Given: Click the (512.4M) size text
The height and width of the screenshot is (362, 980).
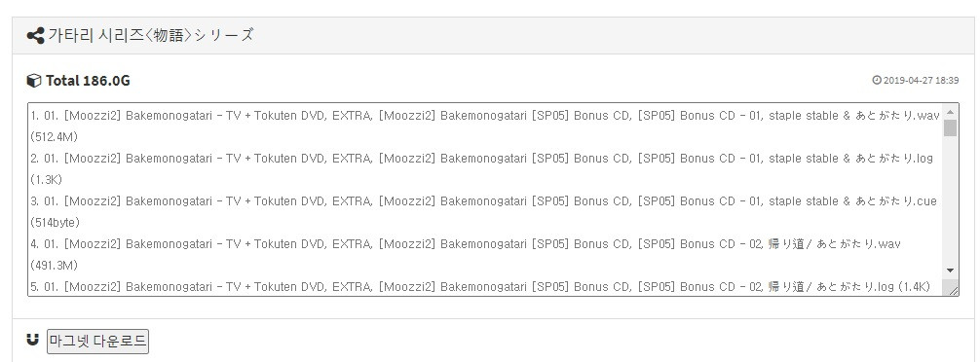Looking at the screenshot, I should 54,136.
